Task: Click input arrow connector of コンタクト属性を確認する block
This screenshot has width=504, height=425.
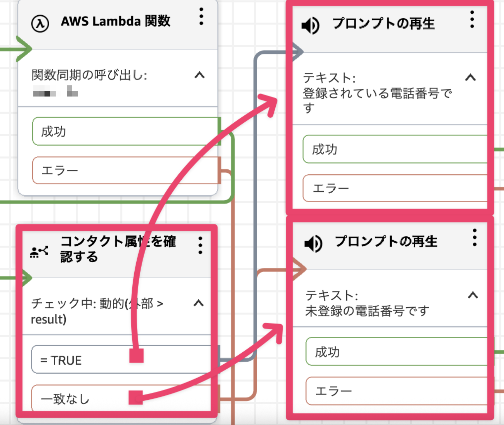Action: pos(28,277)
